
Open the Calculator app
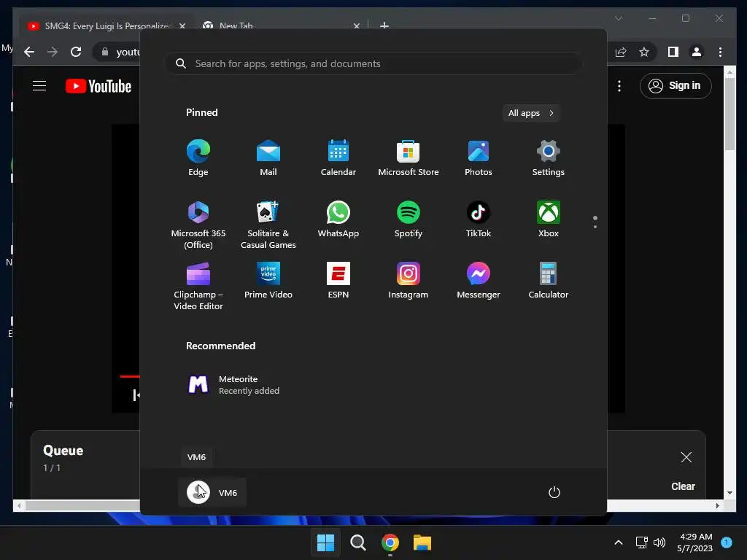click(x=549, y=281)
